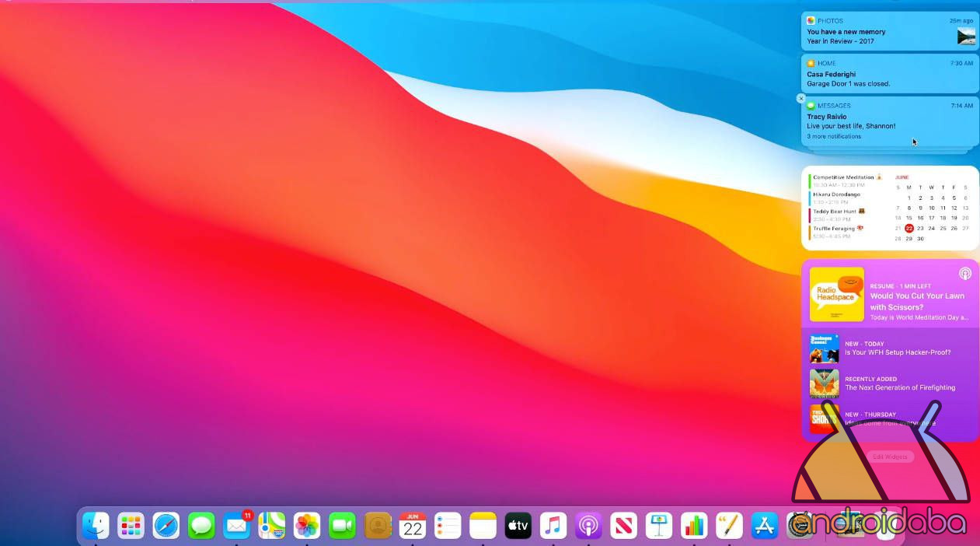Open Finder from the dock

pyautogui.click(x=96, y=526)
